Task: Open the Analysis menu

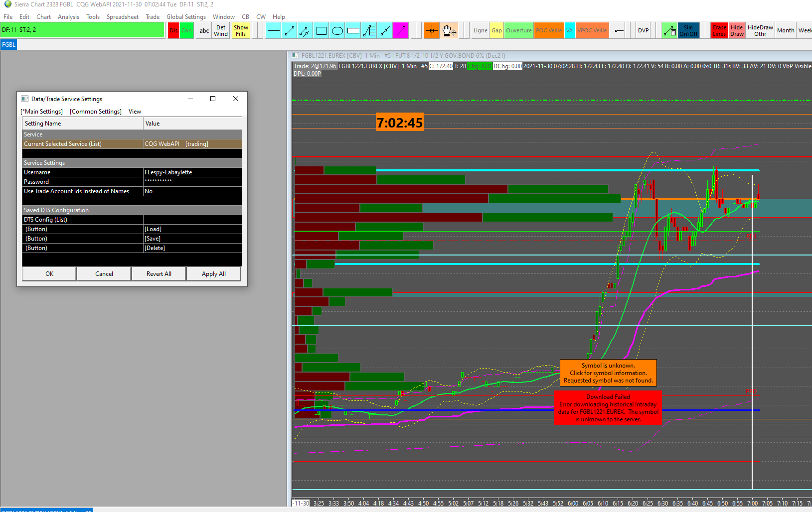Action: [x=68, y=17]
